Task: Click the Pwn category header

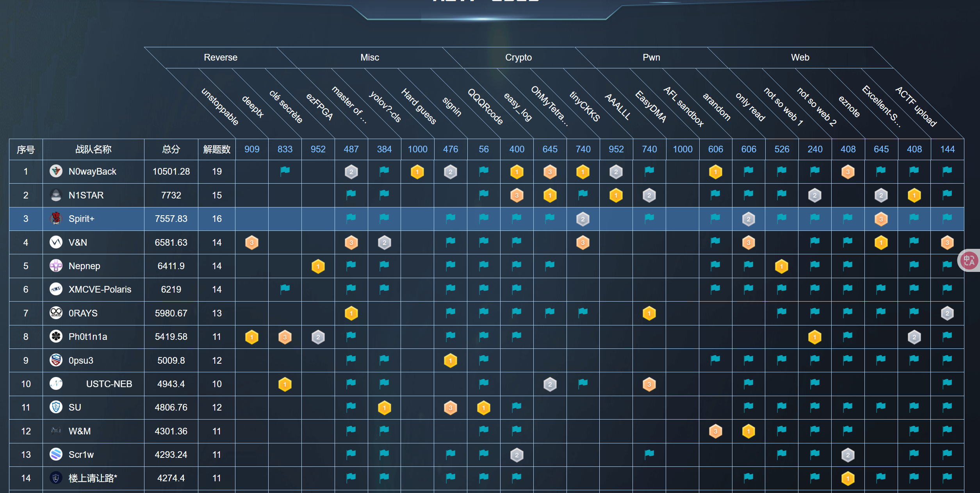Action: (x=651, y=57)
